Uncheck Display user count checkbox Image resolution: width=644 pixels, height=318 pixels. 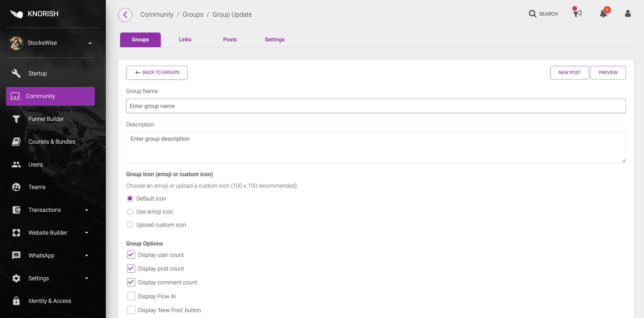131,255
